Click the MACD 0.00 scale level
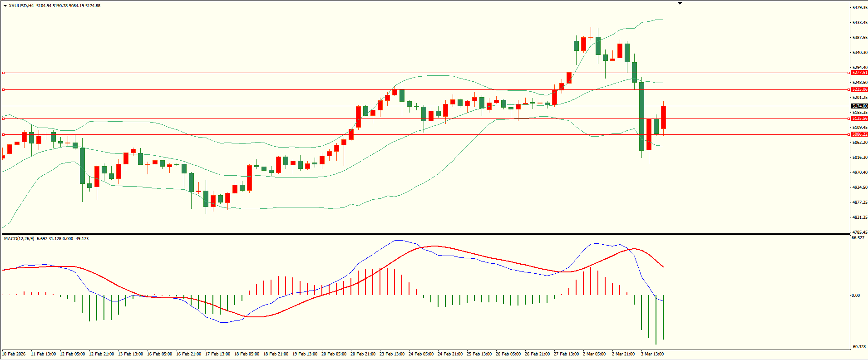868x360 pixels. click(855, 296)
